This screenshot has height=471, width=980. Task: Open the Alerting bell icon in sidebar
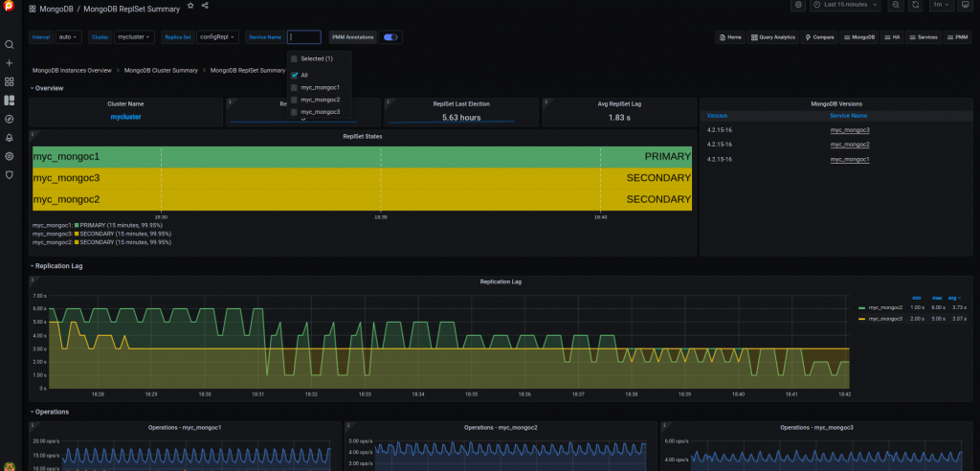pyautogui.click(x=10, y=137)
